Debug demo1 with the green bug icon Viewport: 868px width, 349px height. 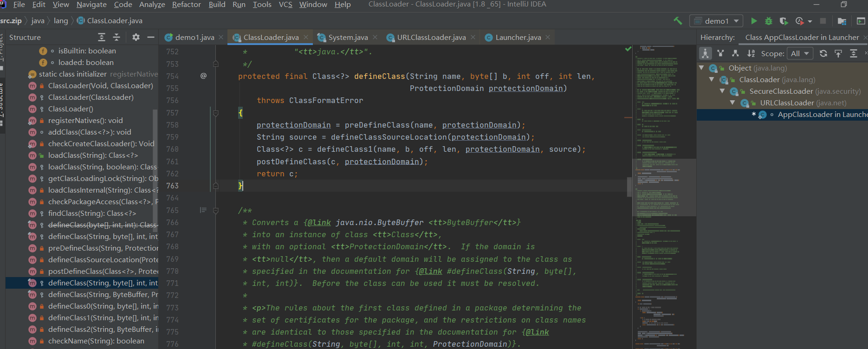[x=769, y=21]
